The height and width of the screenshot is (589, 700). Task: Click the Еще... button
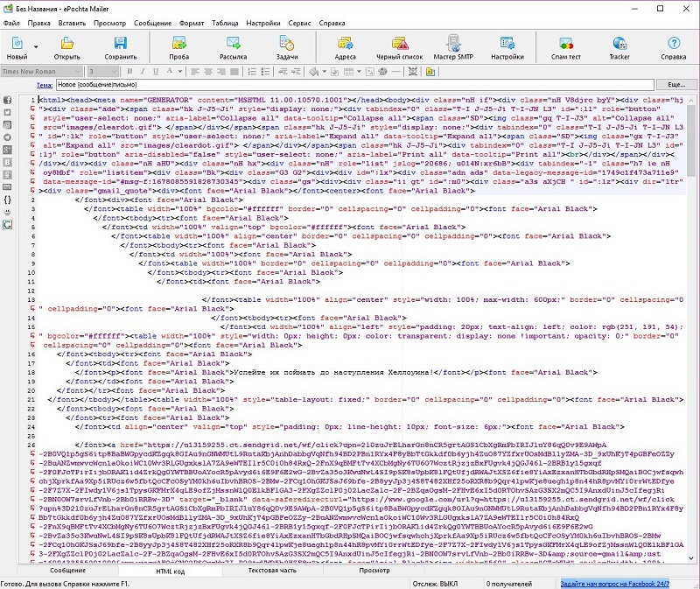(x=676, y=84)
